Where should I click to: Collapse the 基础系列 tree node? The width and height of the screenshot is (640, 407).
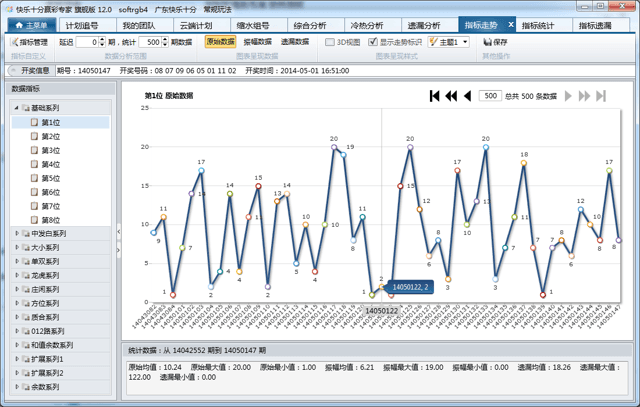(x=16, y=108)
